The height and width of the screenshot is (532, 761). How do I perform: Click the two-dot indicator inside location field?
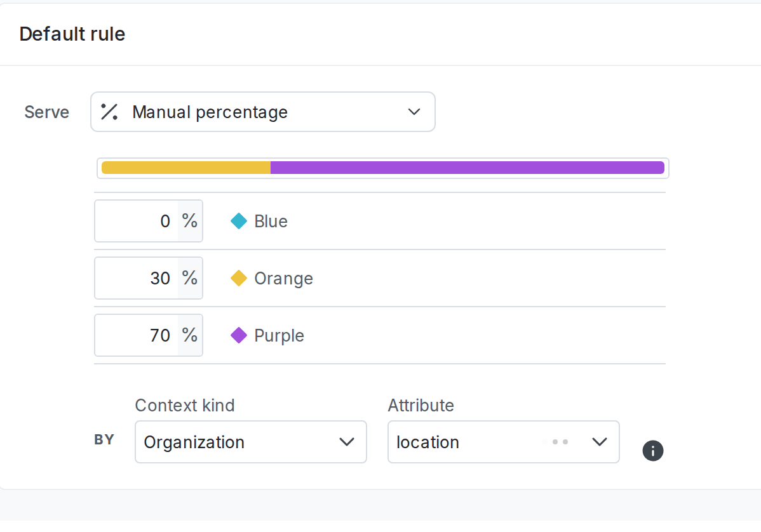(558, 442)
